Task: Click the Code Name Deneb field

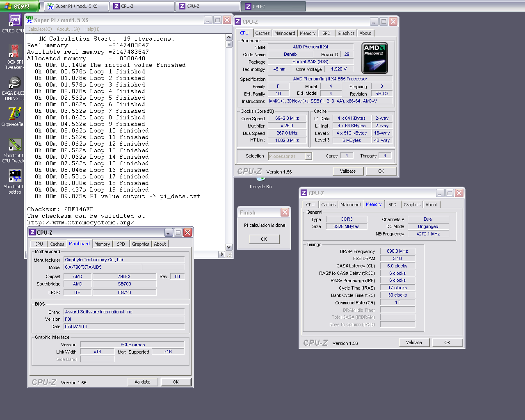Action: click(x=290, y=55)
